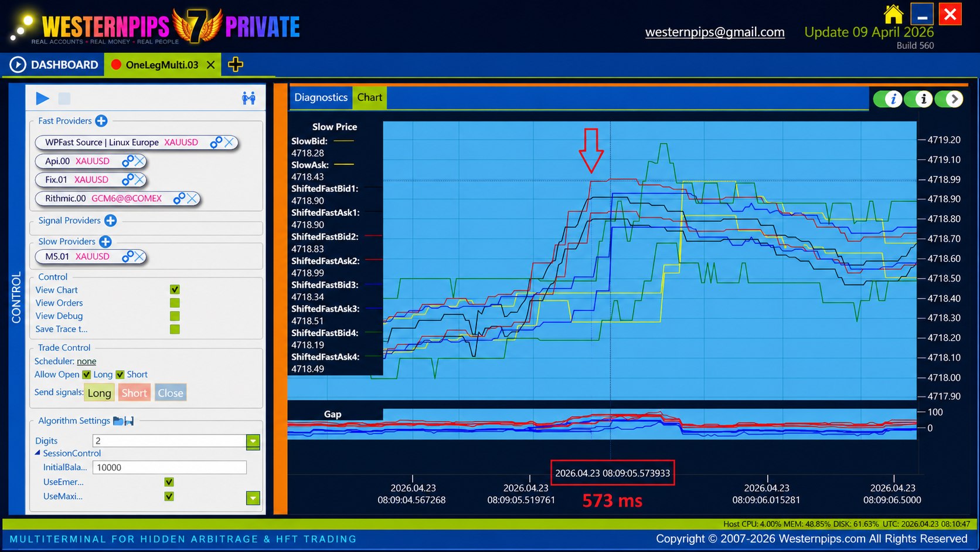
Task: Start the strategy with the blue play button
Action: 42,99
